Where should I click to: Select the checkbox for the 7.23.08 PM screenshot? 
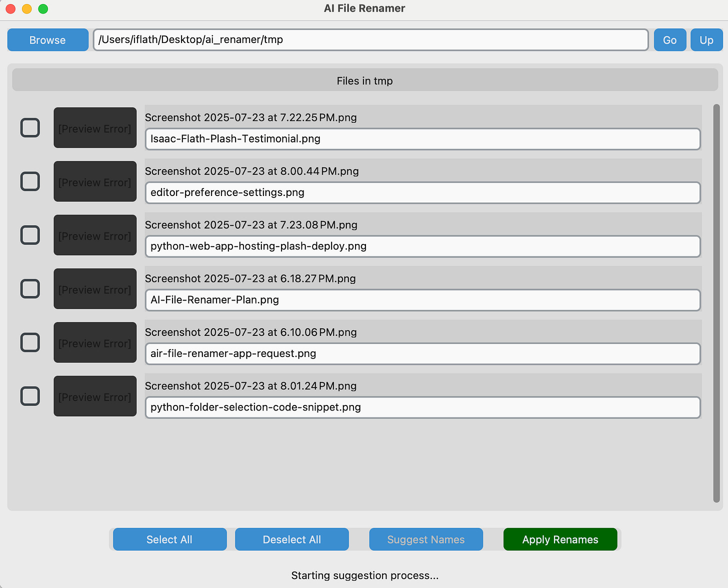click(30, 235)
